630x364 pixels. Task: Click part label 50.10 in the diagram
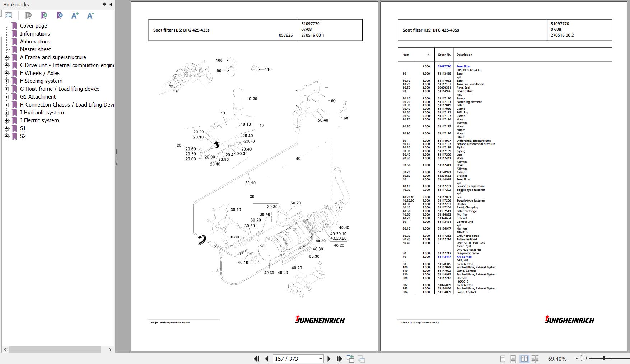(250, 183)
